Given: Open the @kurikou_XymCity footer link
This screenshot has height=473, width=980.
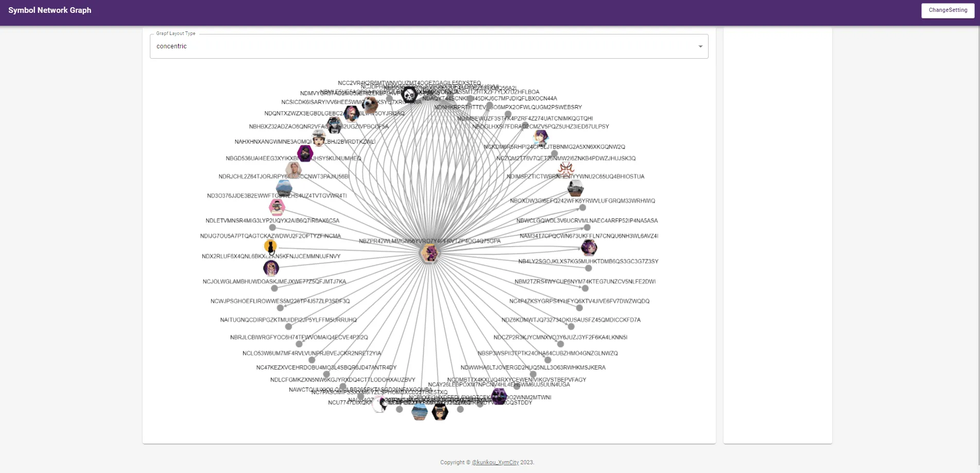Looking at the screenshot, I should tap(495, 462).
